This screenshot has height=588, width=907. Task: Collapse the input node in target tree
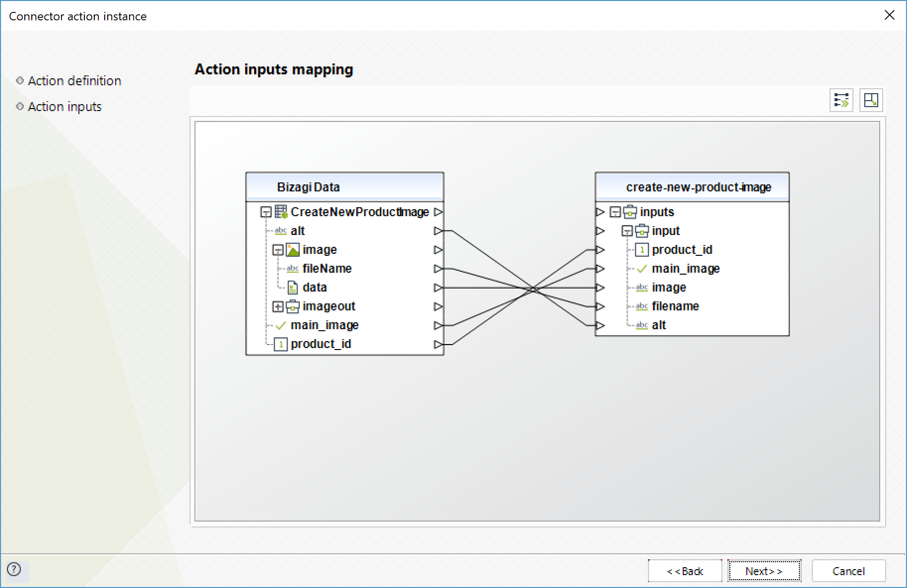point(627,231)
